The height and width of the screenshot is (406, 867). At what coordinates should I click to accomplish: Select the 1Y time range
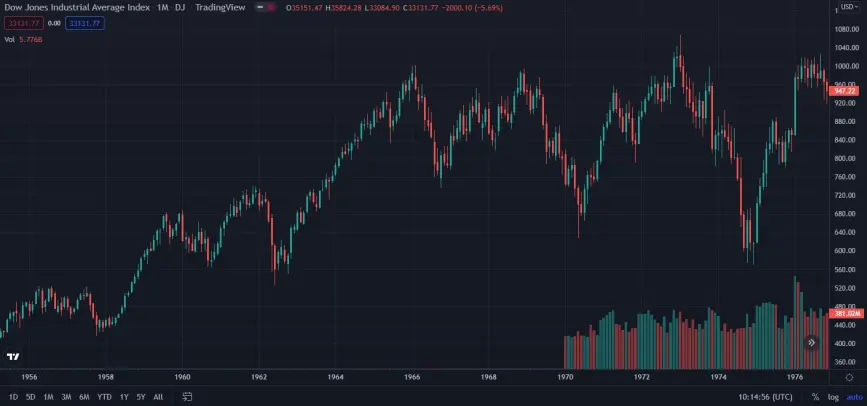[x=124, y=397]
